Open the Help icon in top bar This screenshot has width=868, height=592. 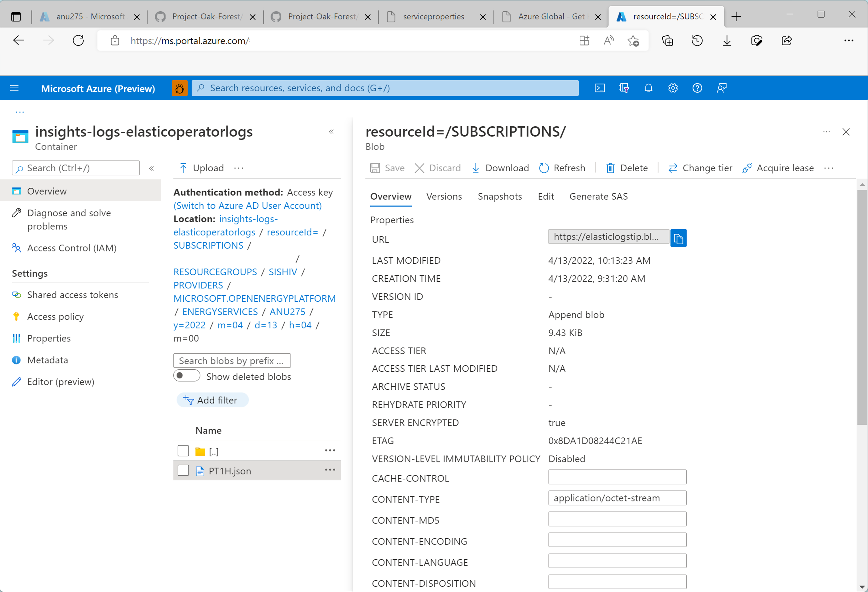tap(697, 88)
